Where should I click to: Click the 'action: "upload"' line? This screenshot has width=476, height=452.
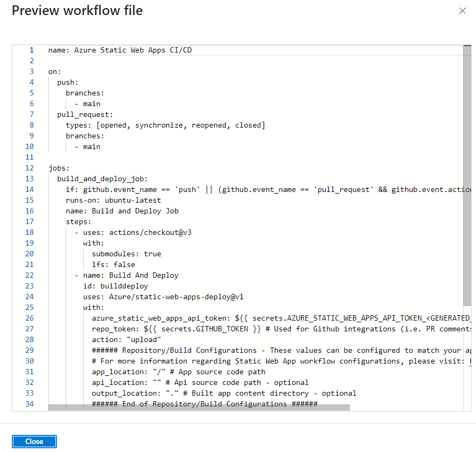pyautogui.click(x=127, y=339)
